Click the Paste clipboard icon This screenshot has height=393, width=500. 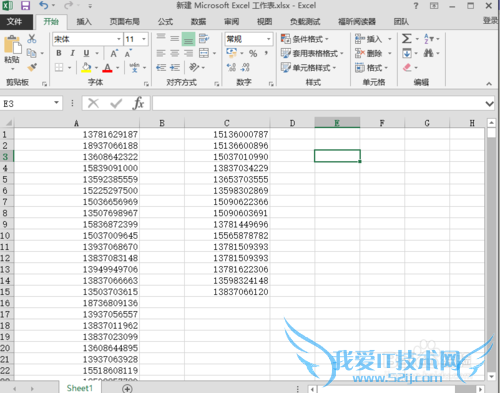(x=12, y=44)
